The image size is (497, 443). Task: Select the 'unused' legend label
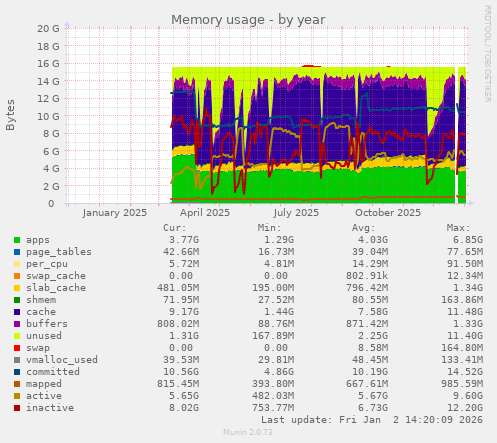44,336
